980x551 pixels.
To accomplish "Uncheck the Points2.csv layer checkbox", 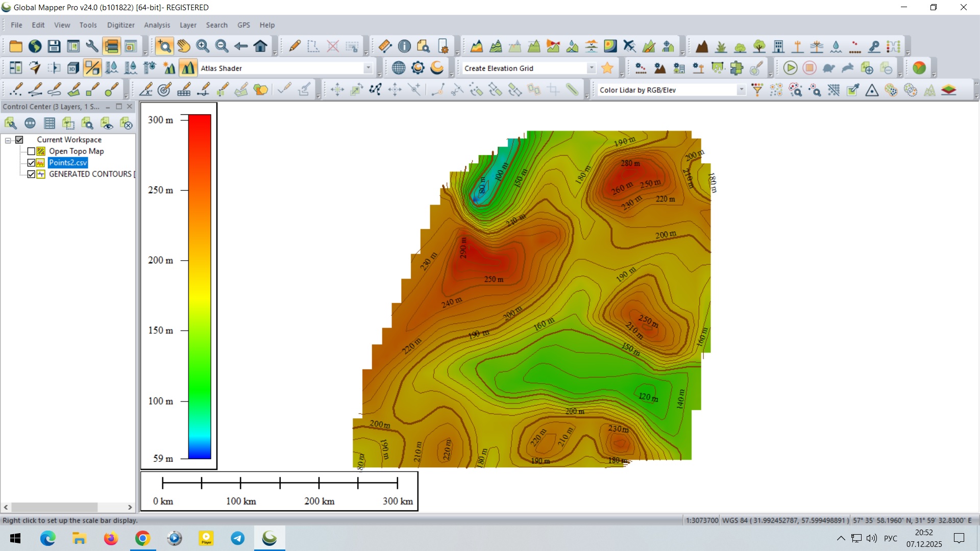I will (31, 163).
